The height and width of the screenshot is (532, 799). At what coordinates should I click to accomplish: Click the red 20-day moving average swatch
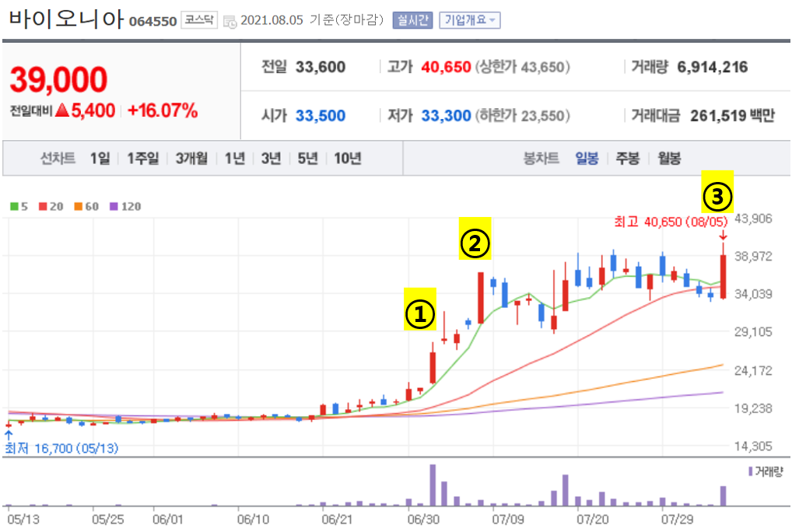pyautogui.click(x=44, y=206)
